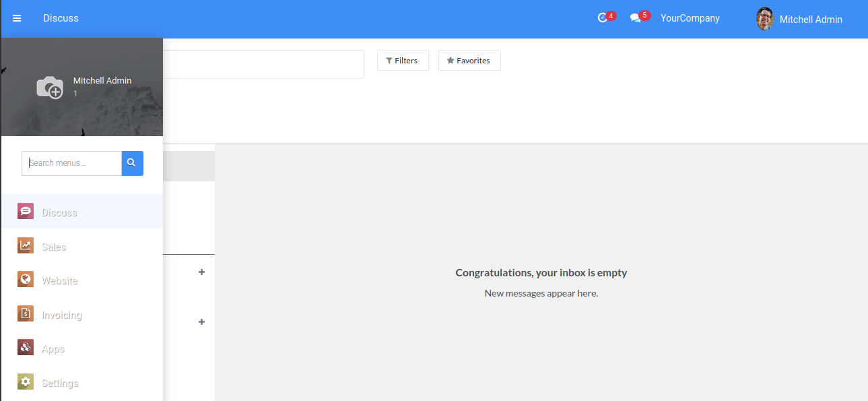Toggle the hamburger menu icon

pyautogui.click(x=17, y=18)
